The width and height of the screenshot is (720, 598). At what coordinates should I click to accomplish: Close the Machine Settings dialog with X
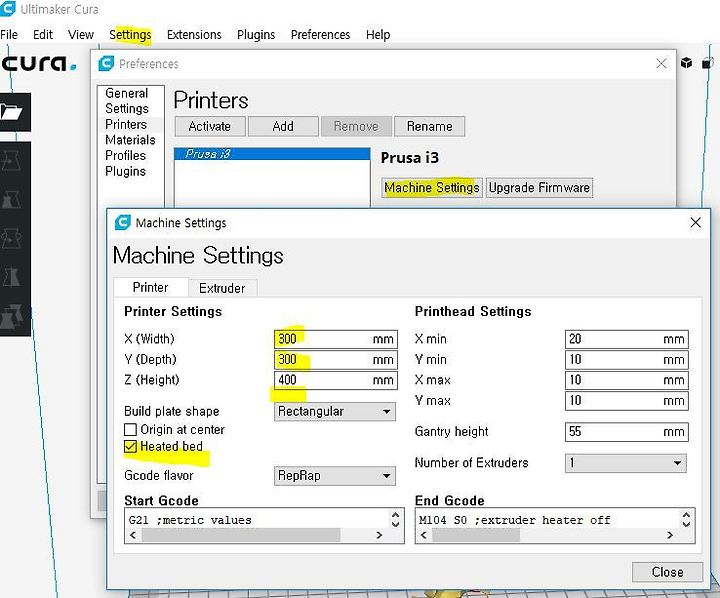(695, 222)
